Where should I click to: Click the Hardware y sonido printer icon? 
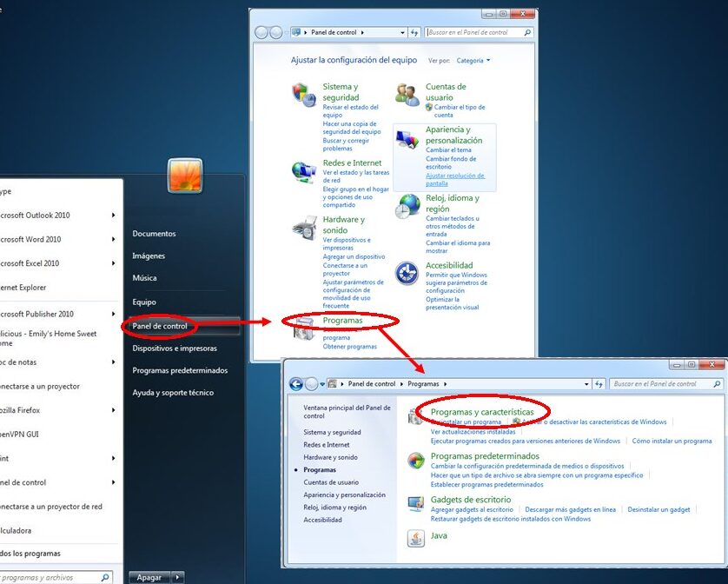(x=304, y=227)
